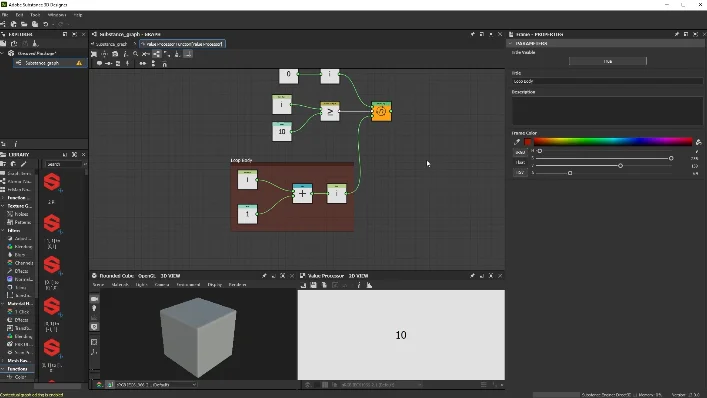Select the value processor function tab

pos(182,44)
